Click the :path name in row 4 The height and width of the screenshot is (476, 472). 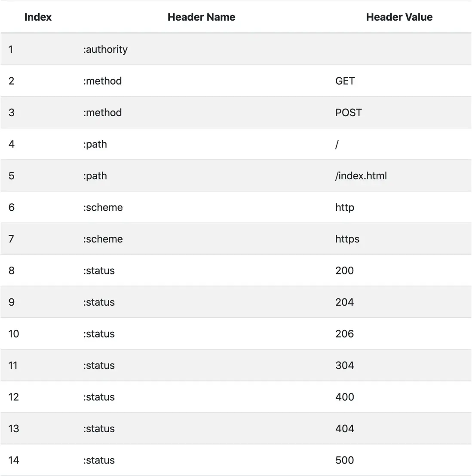click(x=95, y=144)
